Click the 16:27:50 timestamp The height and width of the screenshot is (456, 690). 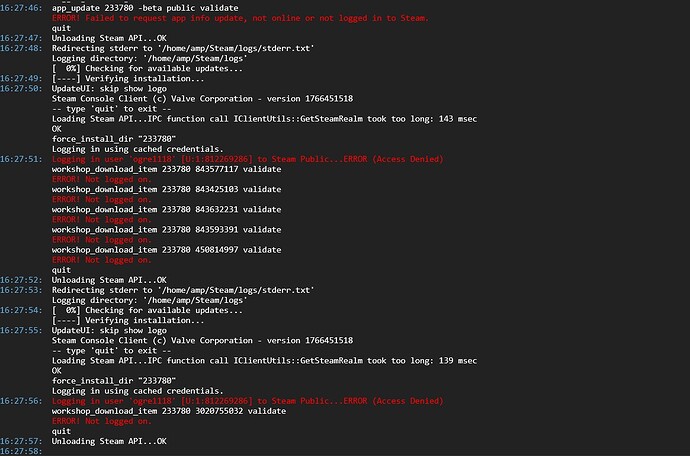pos(22,88)
